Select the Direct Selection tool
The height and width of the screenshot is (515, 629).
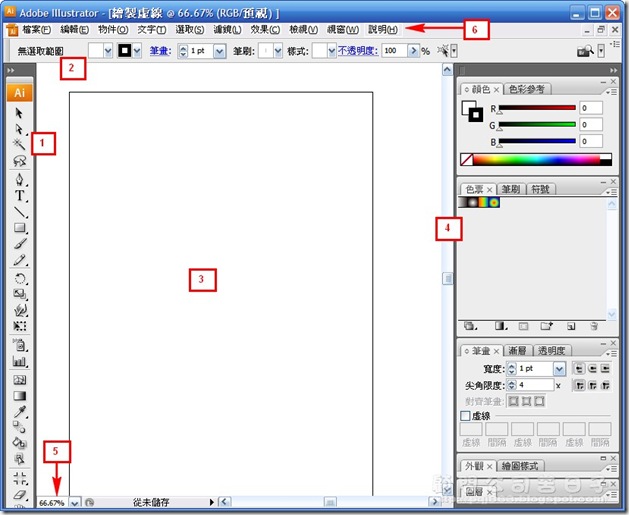[x=19, y=129]
